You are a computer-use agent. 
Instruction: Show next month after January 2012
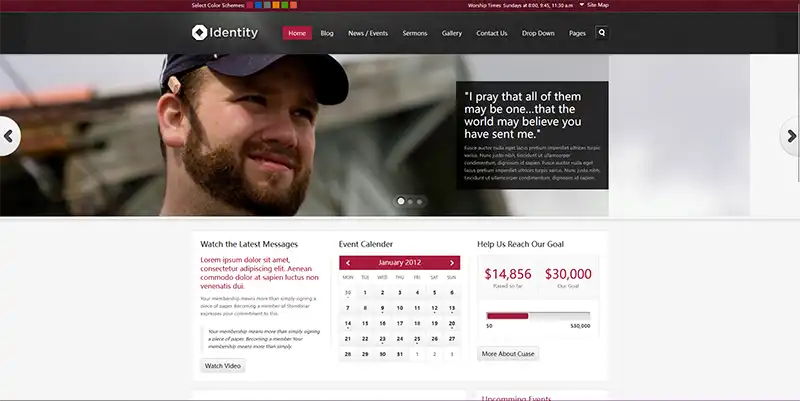click(x=452, y=263)
